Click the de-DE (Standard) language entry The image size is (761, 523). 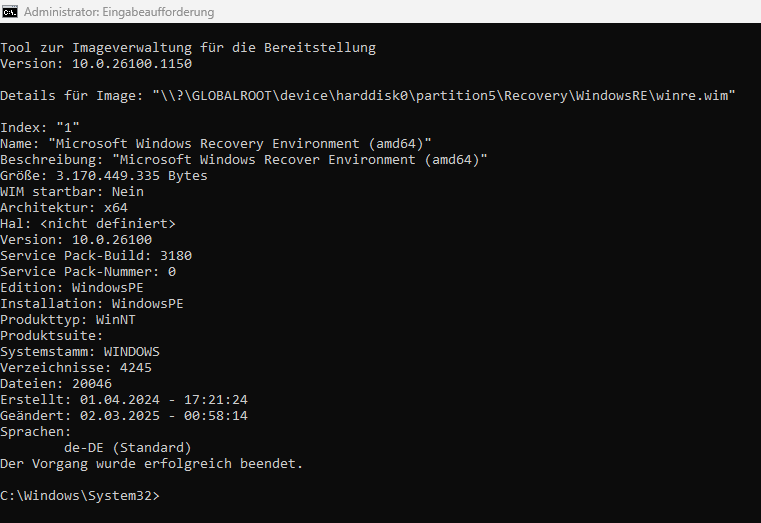coord(128,448)
